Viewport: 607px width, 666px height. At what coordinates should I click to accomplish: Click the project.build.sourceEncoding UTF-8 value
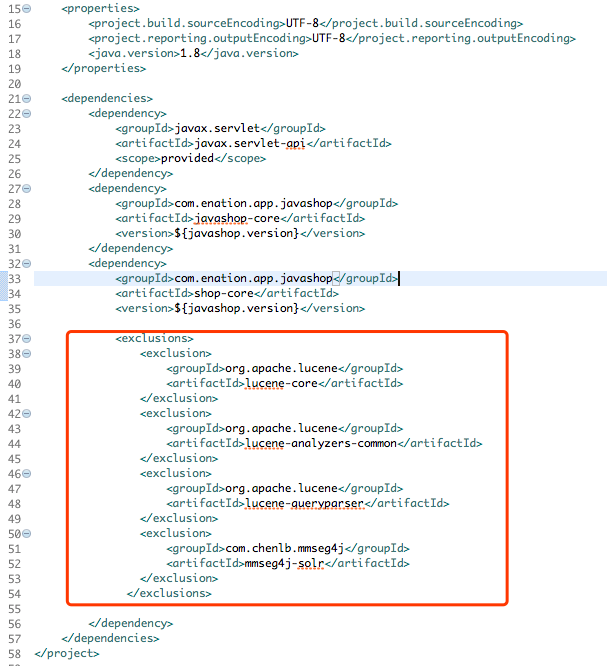(302, 23)
